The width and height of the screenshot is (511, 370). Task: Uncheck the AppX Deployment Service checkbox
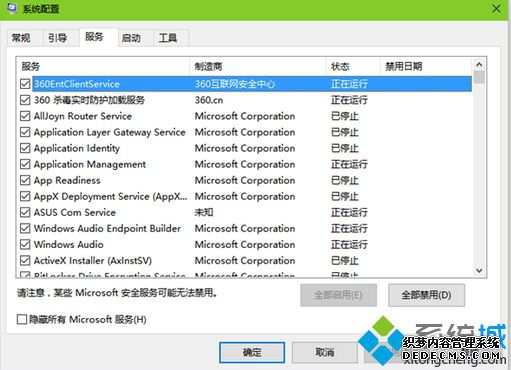(x=25, y=196)
